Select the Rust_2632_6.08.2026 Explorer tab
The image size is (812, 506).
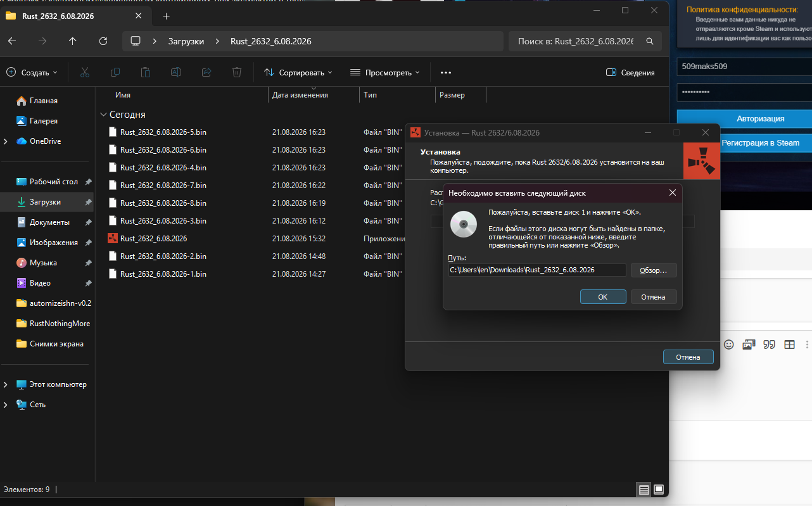(x=75, y=16)
